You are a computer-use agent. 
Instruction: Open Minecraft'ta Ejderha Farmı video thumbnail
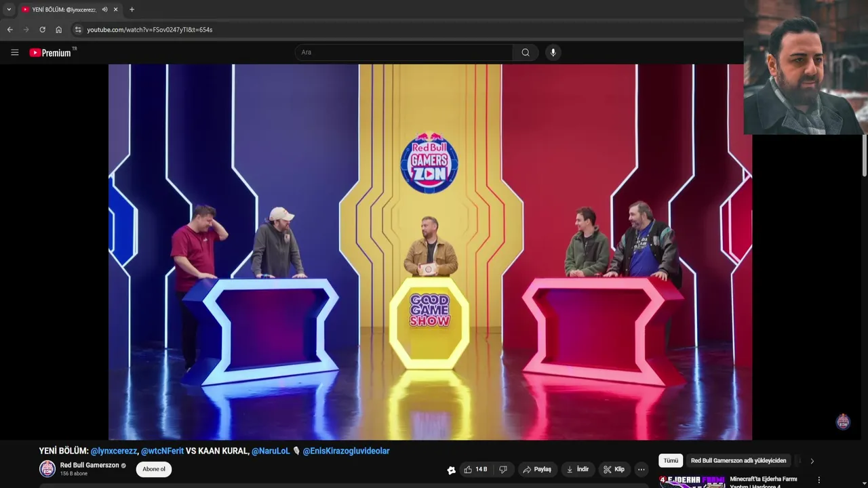click(692, 482)
